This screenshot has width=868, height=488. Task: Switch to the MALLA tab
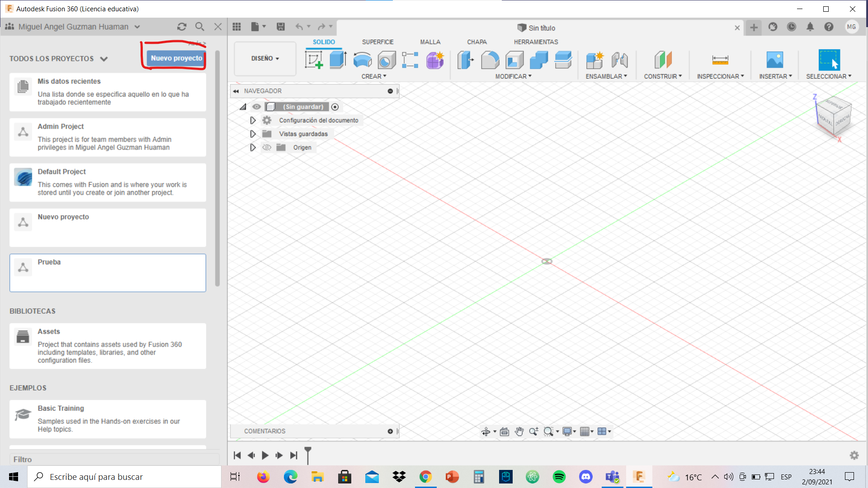[430, 42]
